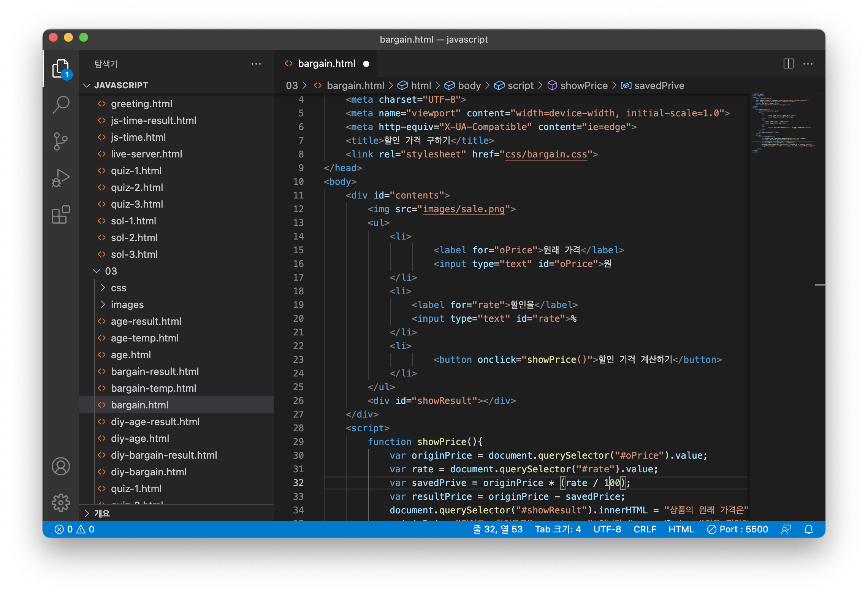Screen dimensions: 868x594
Task: Expand the images folder
Action: [127, 305]
